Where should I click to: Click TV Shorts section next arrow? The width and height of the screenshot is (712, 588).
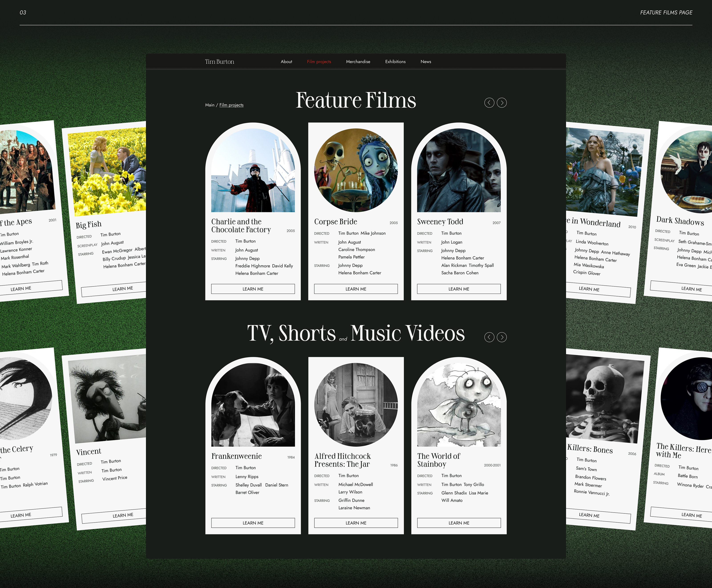tap(502, 337)
